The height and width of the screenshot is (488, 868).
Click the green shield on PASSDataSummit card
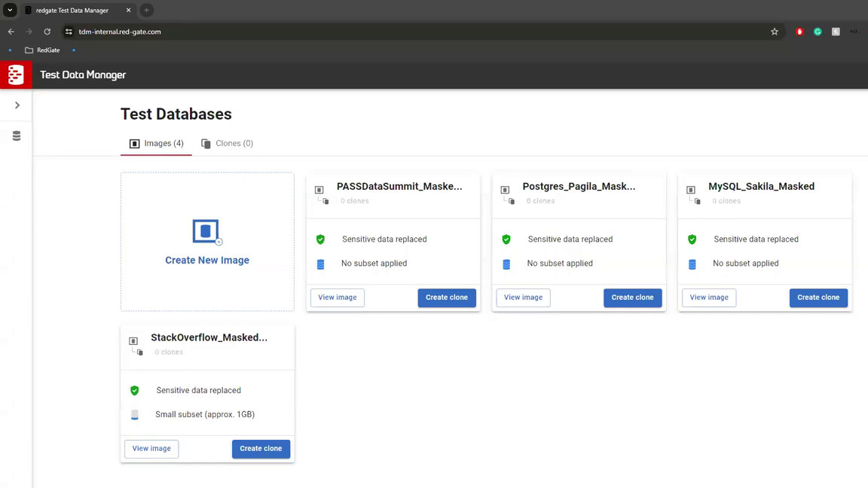coord(320,239)
